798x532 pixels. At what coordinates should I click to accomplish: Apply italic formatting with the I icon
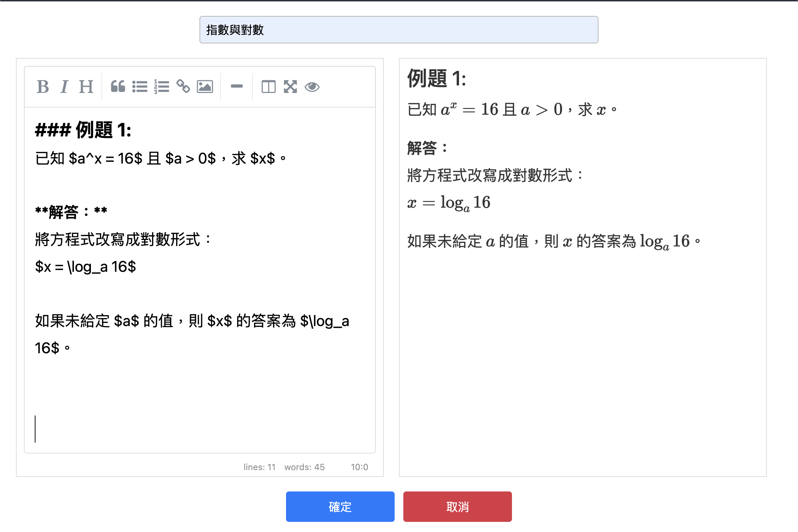point(64,87)
